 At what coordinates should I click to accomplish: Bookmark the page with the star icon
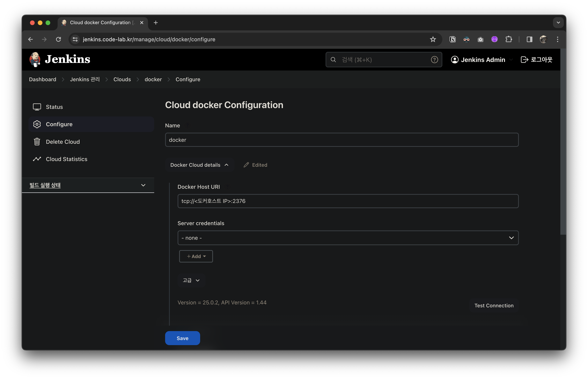[x=433, y=39]
